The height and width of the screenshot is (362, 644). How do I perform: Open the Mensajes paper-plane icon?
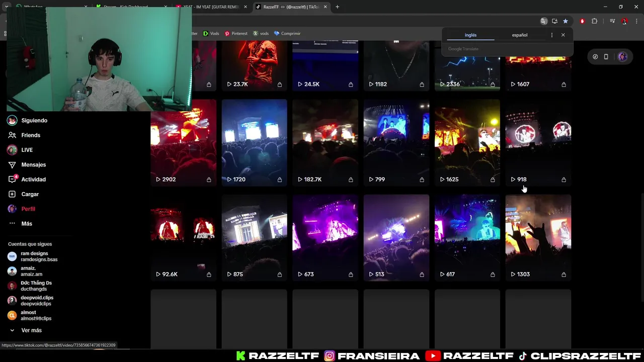(12, 164)
